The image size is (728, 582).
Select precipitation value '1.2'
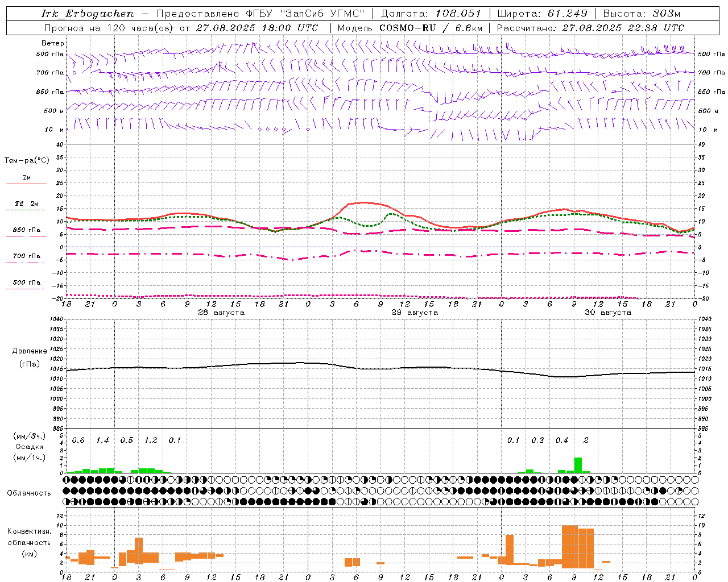pyautogui.click(x=151, y=440)
